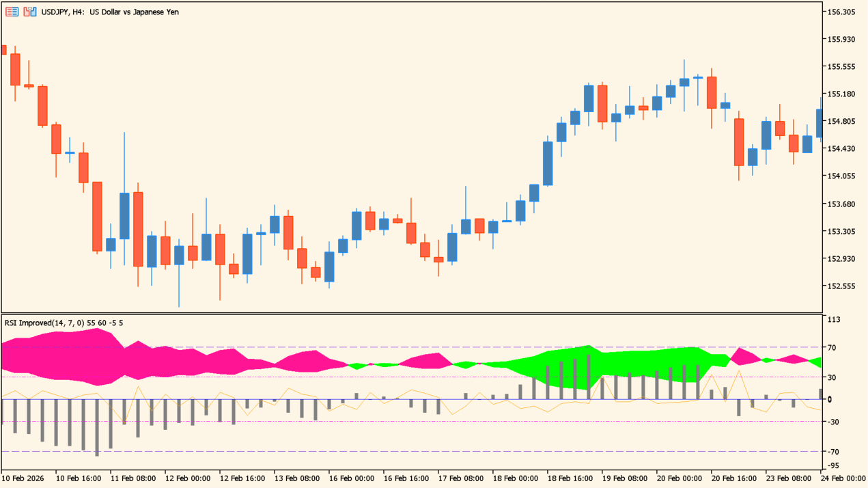Select the large green RSI band area
The width and height of the screenshot is (868, 488).
coord(615,366)
